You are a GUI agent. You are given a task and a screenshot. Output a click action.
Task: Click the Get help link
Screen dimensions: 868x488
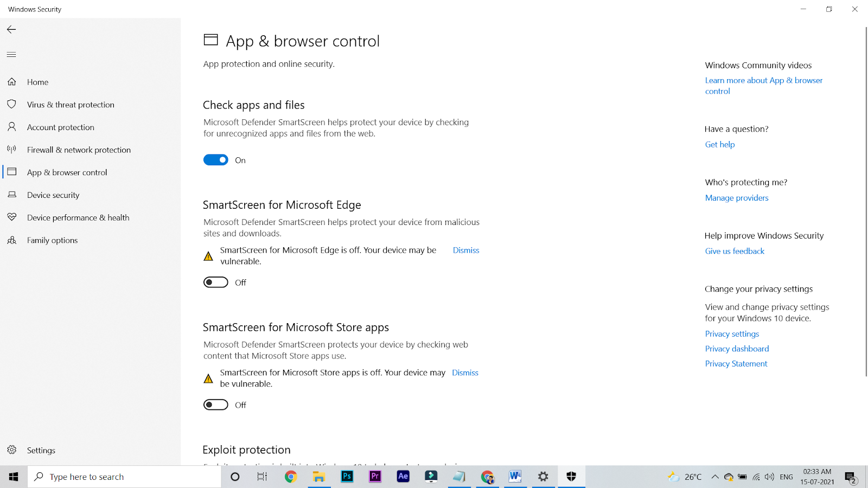(720, 144)
